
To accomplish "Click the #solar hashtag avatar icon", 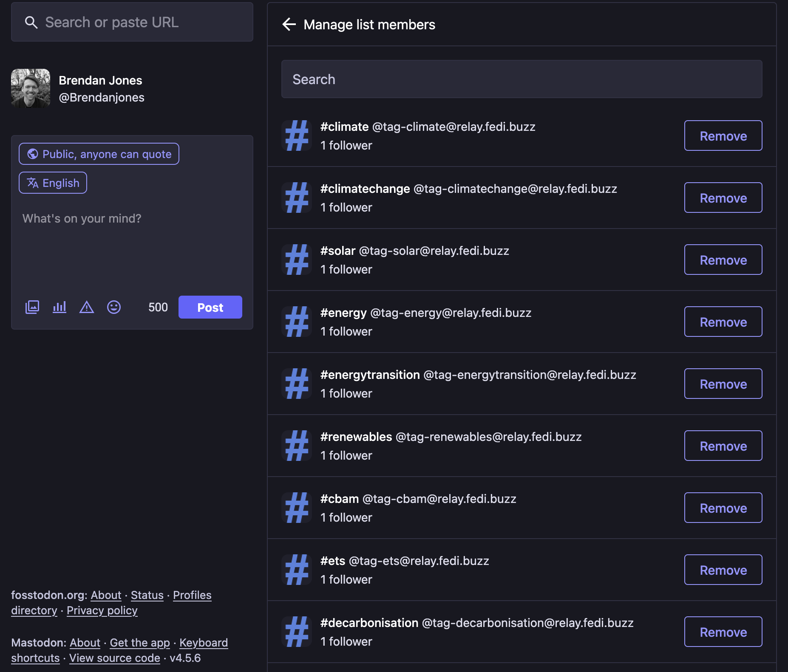I will coord(297,260).
